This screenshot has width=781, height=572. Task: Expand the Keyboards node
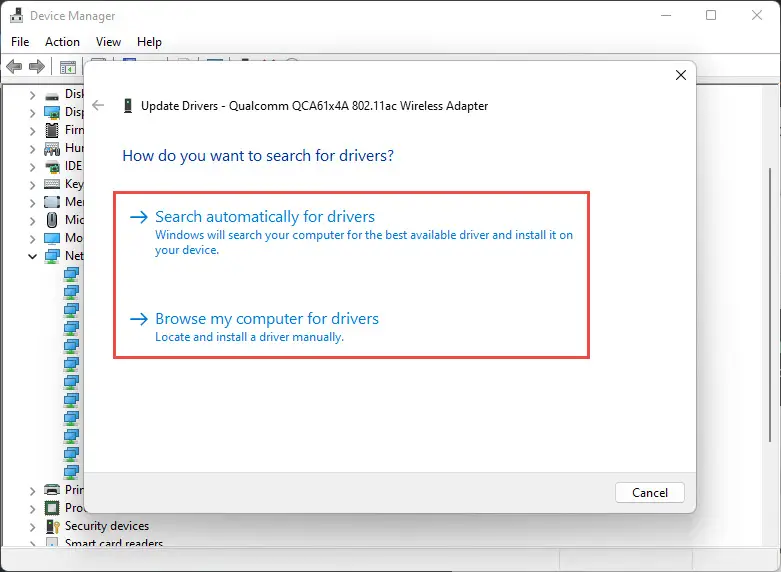(x=32, y=185)
